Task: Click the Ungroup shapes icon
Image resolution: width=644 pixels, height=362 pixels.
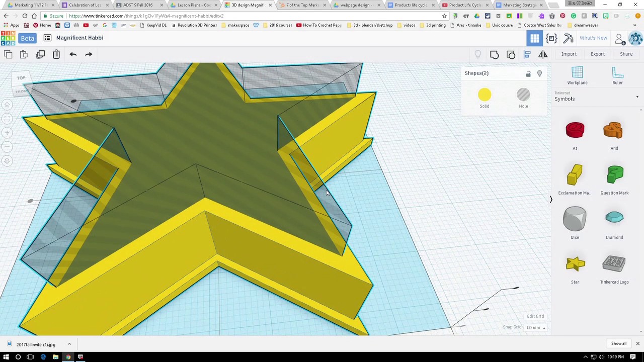Action: tap(511, 54)
